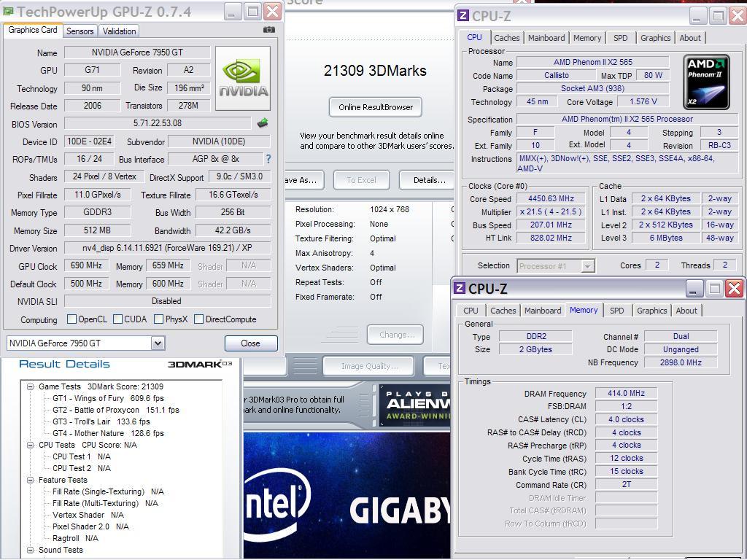Screen dimensions: 747x560
Task: Collapse the Feature Tests tree node
Action: (30, 480)
